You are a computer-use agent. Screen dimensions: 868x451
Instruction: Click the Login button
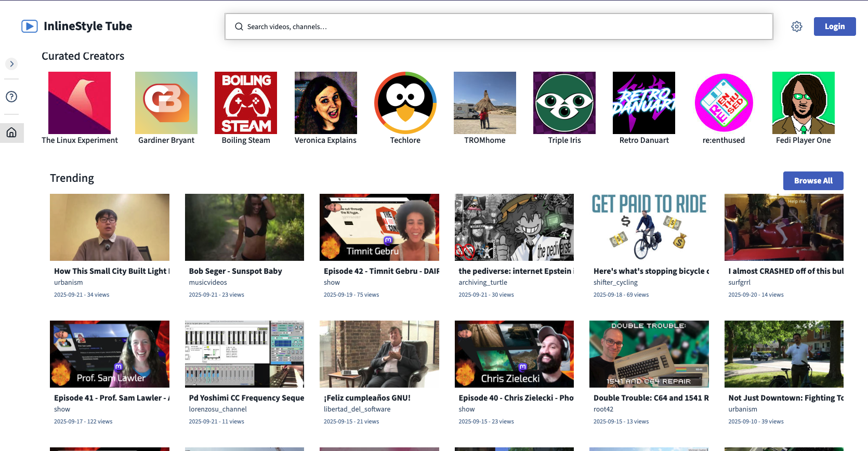point(834,26)
